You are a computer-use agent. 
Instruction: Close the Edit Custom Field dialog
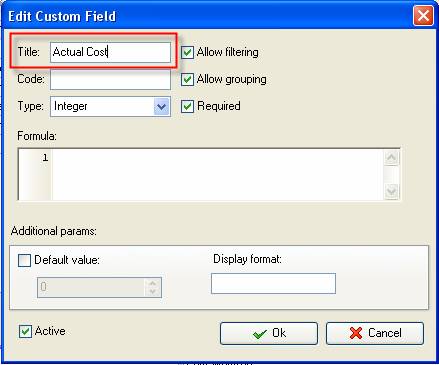click(423, 16)
